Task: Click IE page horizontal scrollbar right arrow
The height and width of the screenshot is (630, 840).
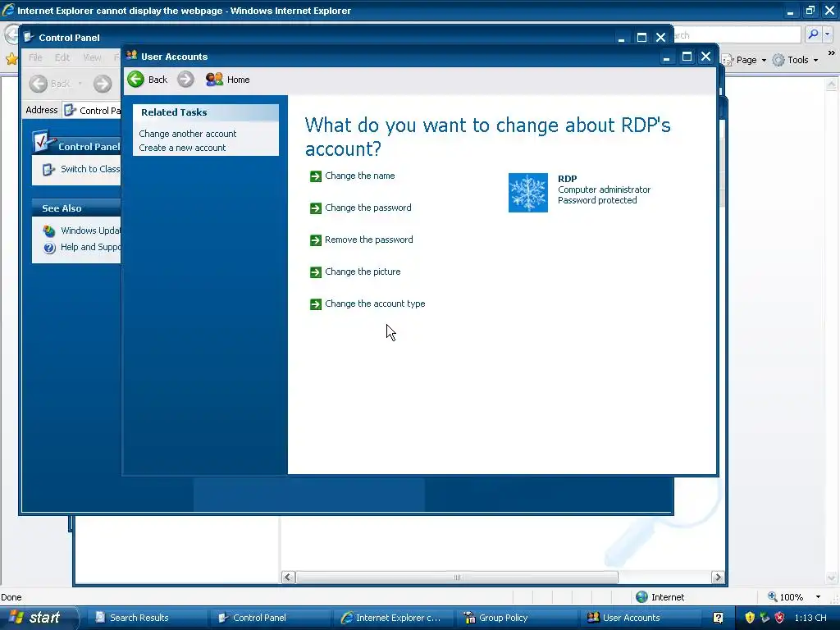Action: [x=718, y=577]
